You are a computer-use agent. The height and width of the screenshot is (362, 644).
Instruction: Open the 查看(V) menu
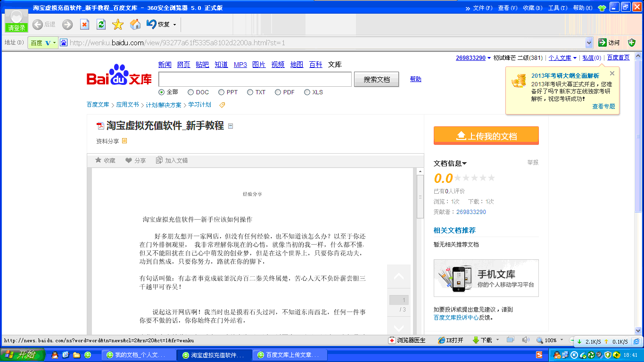click(x=508, y=8)
